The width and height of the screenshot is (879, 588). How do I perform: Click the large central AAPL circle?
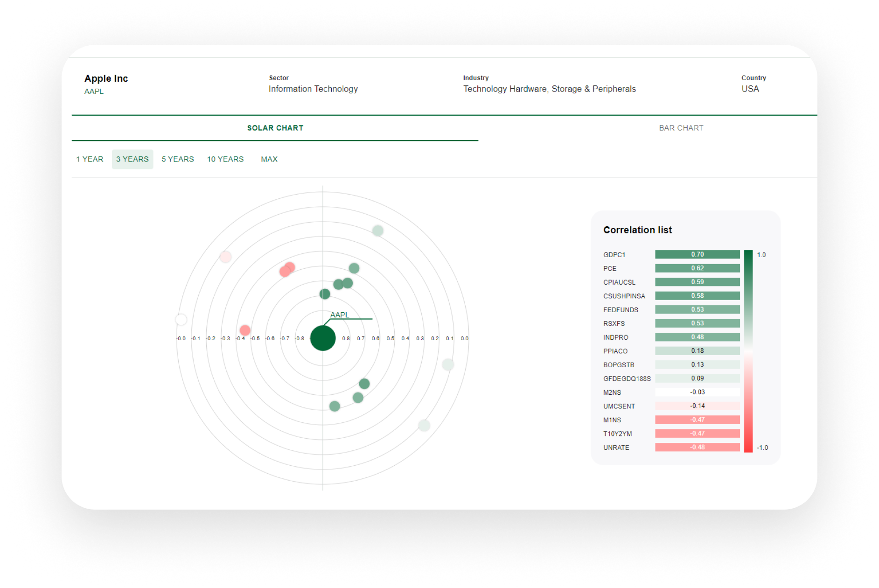(323, 338)
